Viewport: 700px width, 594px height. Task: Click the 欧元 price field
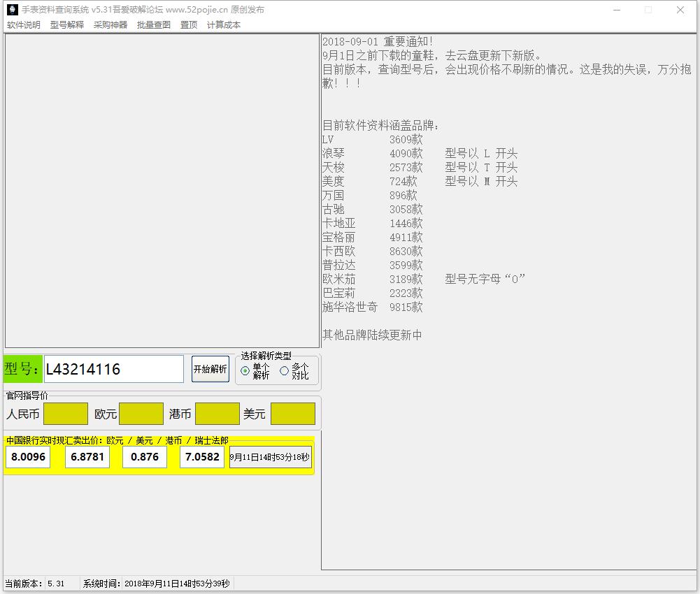pyautogui.click(x=141, y=414)
